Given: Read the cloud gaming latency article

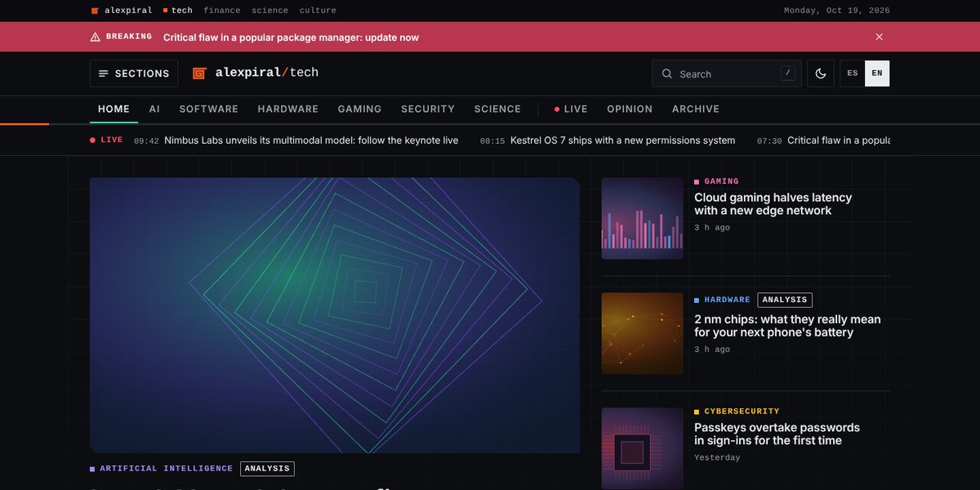Looking at the screenshot, I should 773,204.
